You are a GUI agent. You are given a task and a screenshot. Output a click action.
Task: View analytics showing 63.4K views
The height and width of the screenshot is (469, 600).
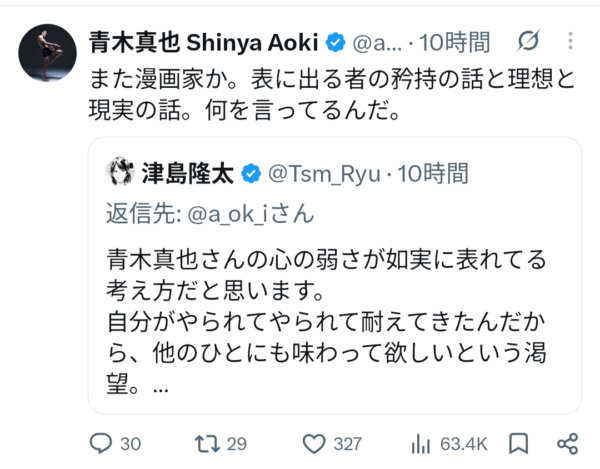coord(420,444)
